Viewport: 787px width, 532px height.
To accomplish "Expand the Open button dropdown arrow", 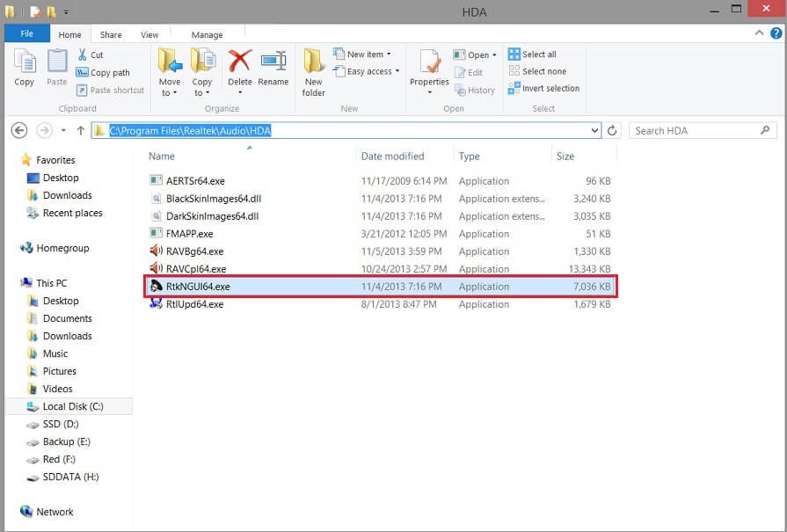I will point(494,55).
